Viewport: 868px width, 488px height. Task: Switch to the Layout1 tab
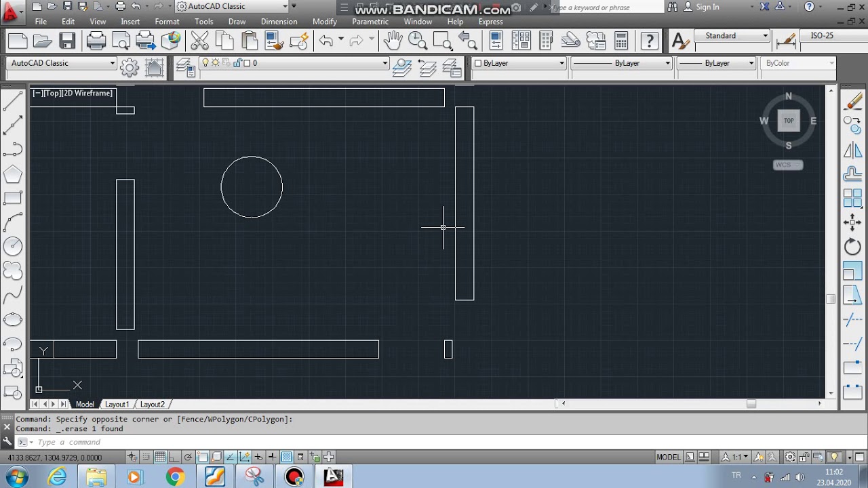coord(117,404)
